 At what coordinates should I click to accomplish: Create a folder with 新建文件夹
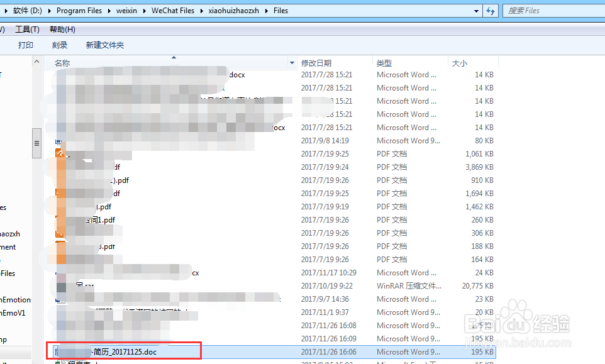[x=105, y=45]
